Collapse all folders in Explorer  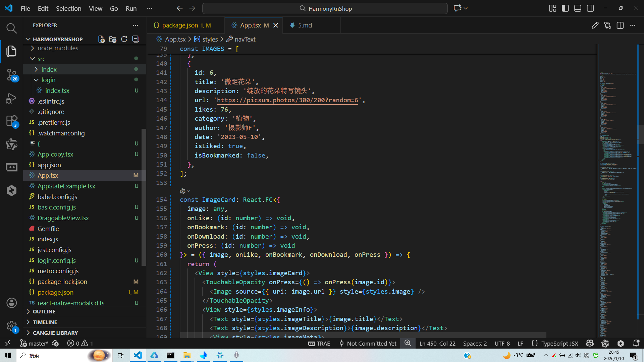(x=136, y=39)
